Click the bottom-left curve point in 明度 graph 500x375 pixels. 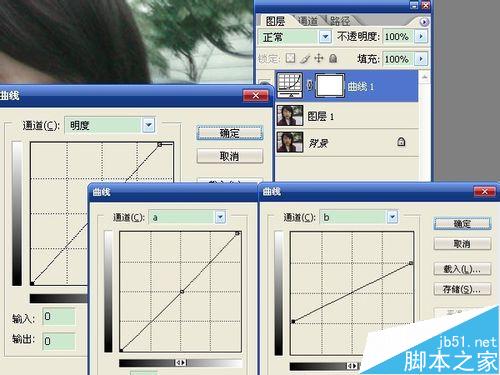click(x=32, y=283)
